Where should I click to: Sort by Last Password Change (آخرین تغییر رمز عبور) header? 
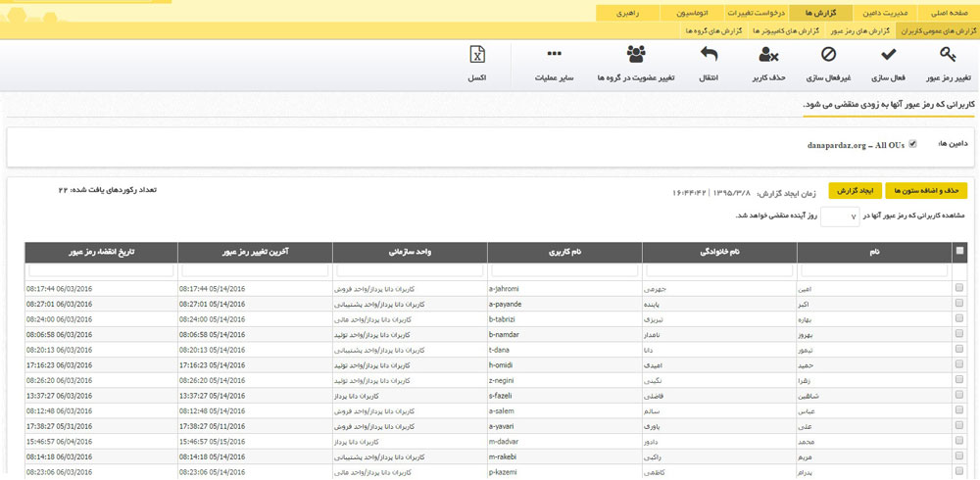click(x=255, y=252)
